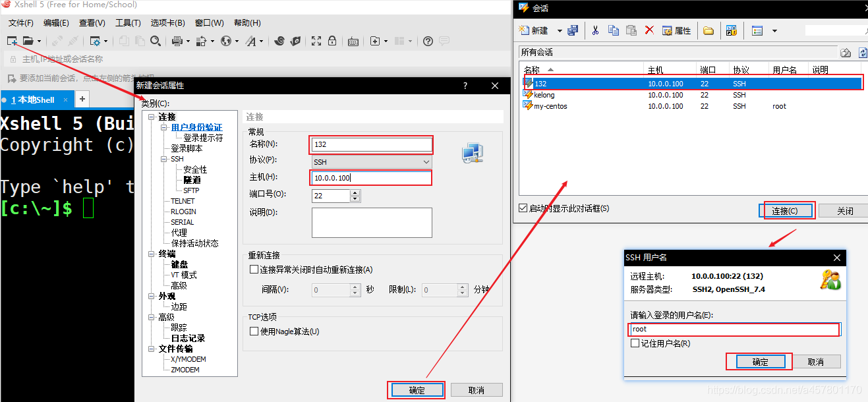Click the Xftp swirl icon in Xshell toolbar
The height and width of the screenshot is (402, 868).
coord(279,41)
